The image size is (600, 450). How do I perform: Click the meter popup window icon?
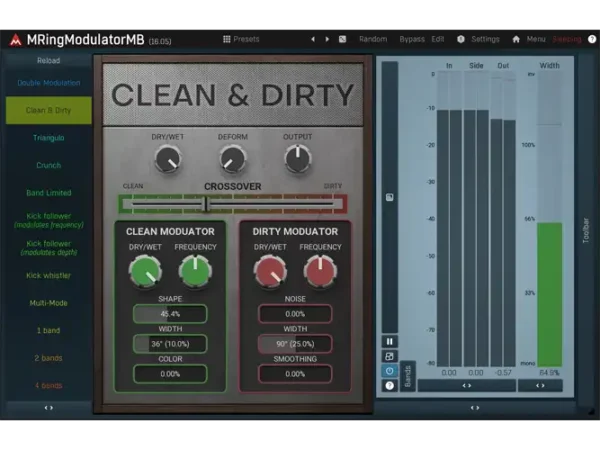(x=390, y=356)
